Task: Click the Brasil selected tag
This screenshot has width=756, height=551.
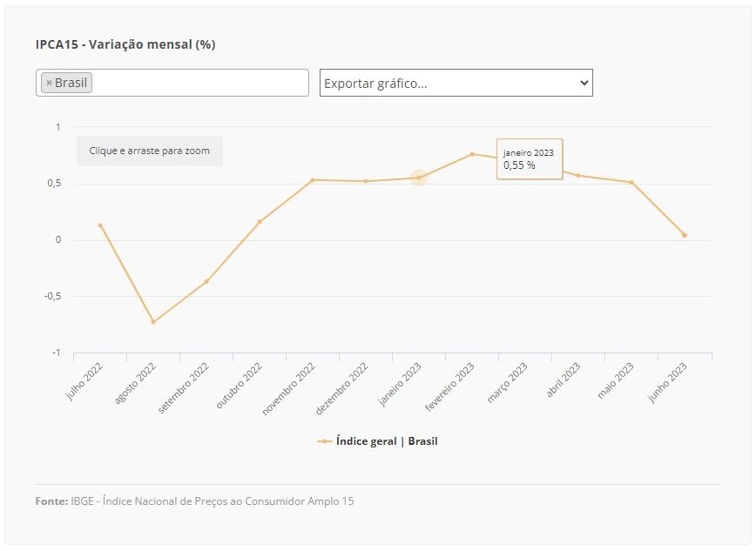Action: click(x=66, y=83)
